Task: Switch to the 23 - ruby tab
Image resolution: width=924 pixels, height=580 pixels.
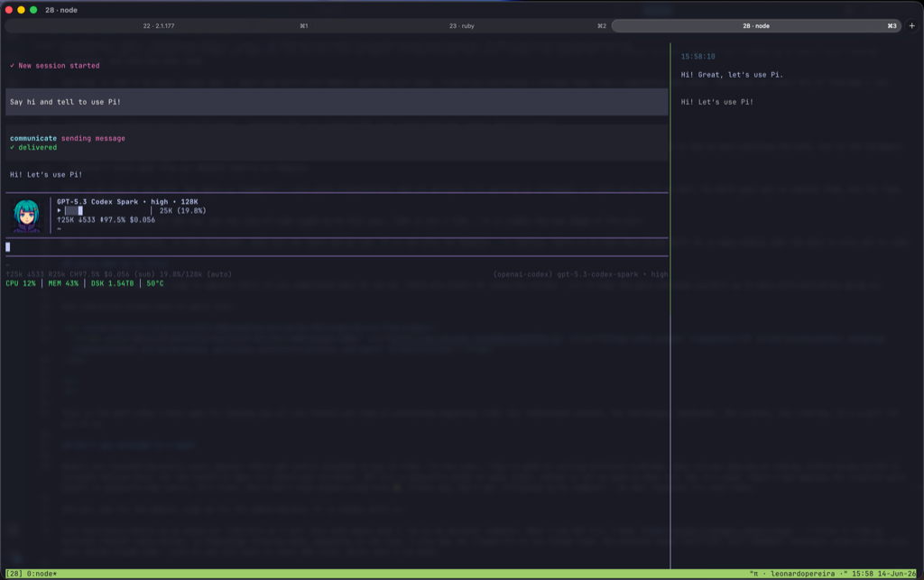Action: (x=461, y=26)
